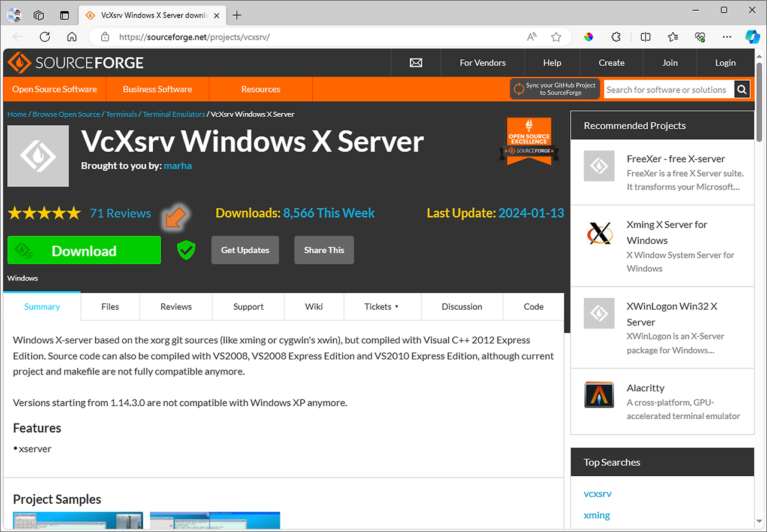The image size is (767, 532).
Task: Open the tab actions menu icon
Action: click(65, 15)
